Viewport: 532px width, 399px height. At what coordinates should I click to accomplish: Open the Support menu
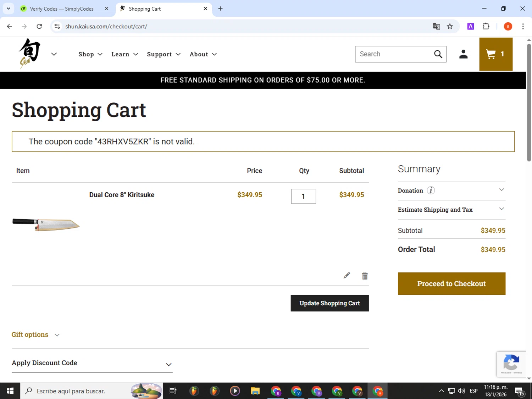pos(164,54)
